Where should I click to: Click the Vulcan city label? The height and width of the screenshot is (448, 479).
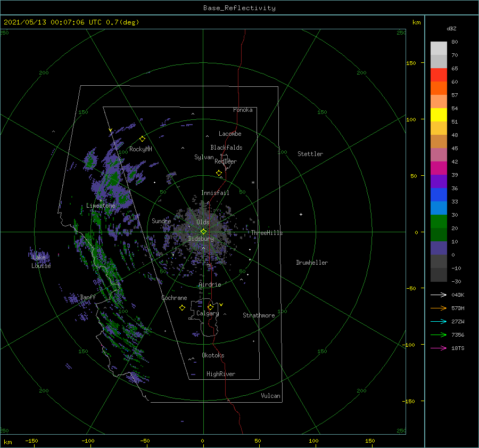pos(271,396)
